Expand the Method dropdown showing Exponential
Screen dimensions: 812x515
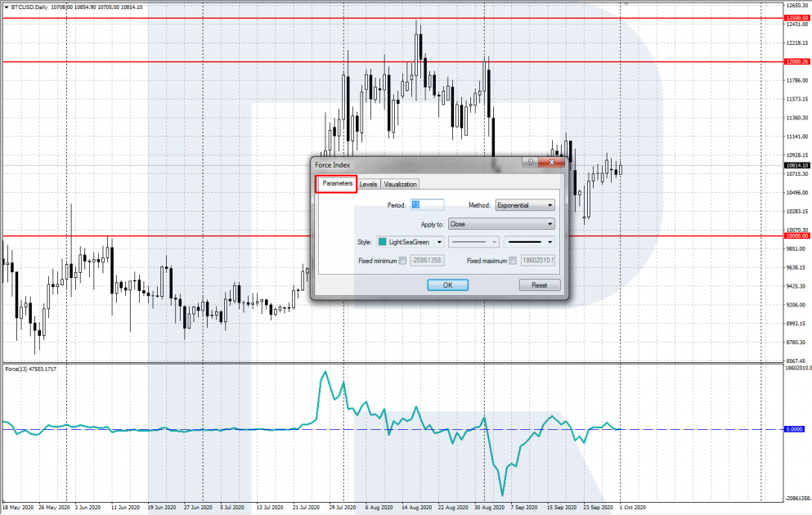coord(525,205)
